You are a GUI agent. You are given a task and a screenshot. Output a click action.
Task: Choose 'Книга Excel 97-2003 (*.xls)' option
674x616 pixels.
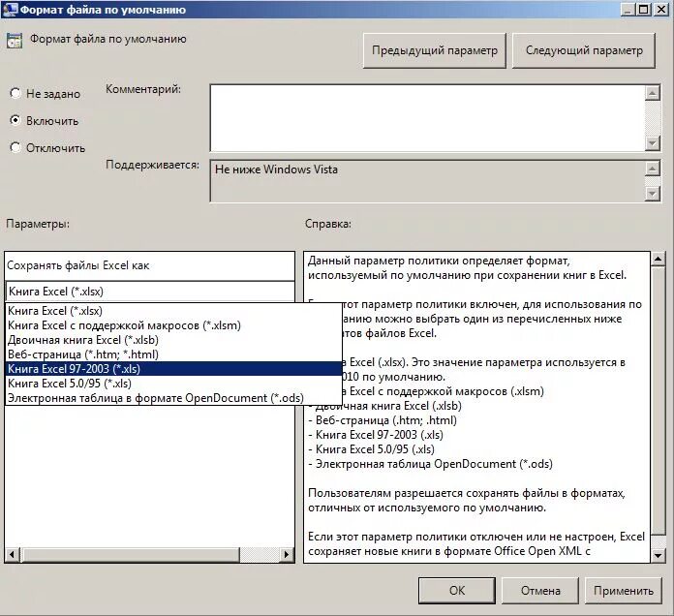[173, 369]
